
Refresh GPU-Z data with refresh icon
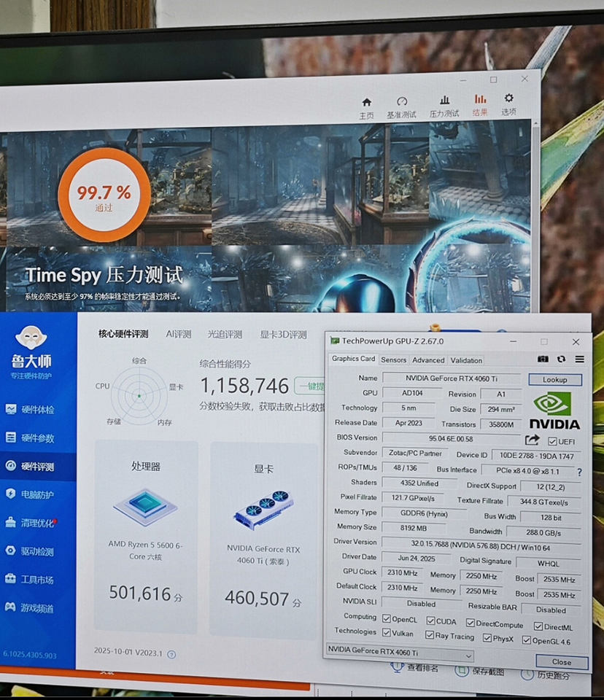pyautogui.click(x=561, y=359)
